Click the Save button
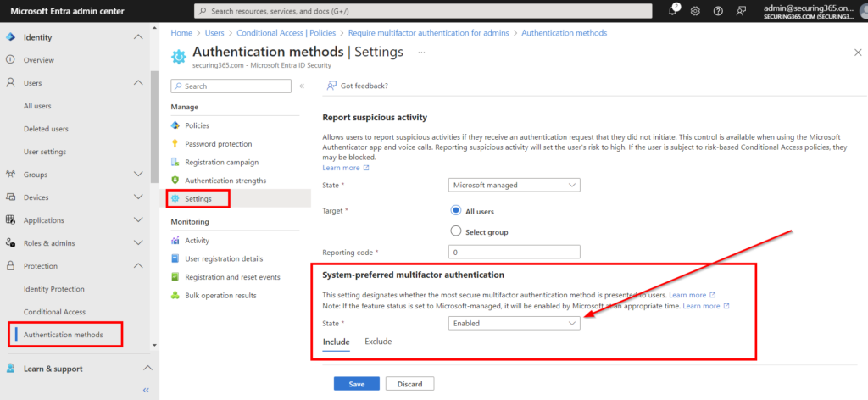 pos(357,384)
